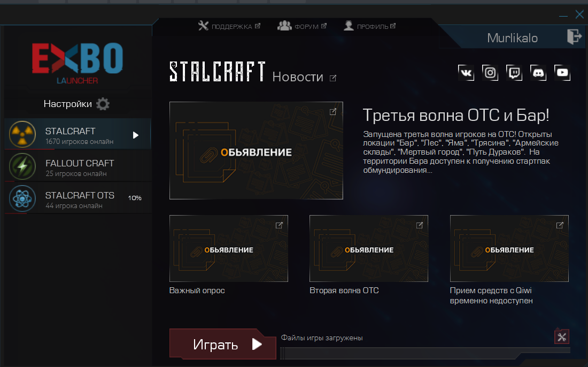Viewport: 588px width, 367px height.
Task: Click the Играть play button
Action: coord(223,344)
